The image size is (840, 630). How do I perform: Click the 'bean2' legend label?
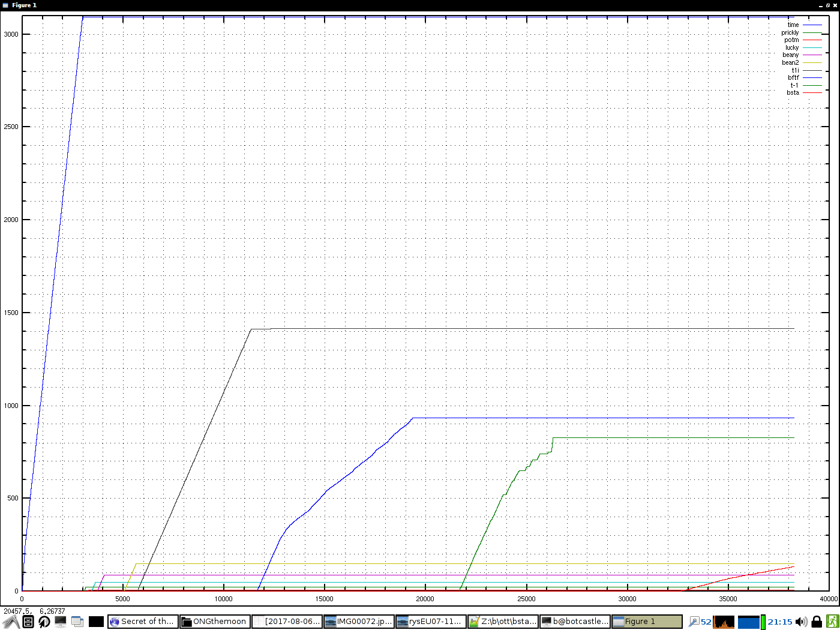(790, 63)
